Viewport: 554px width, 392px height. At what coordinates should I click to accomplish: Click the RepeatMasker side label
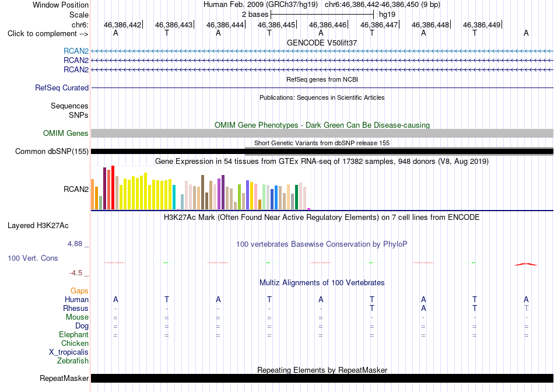pyautogui.click(x=64, y=379)
